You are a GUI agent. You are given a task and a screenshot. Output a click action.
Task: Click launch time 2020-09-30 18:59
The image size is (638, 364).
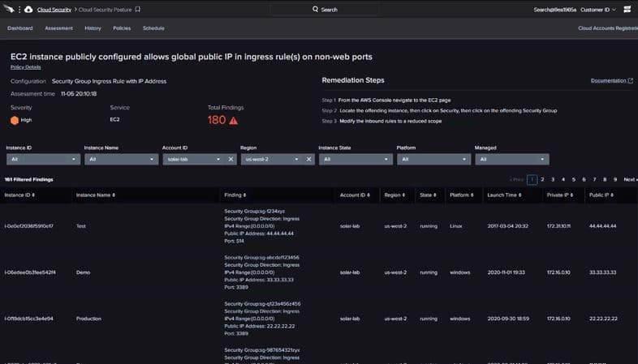pyautogui.click(x=508, y=319)
